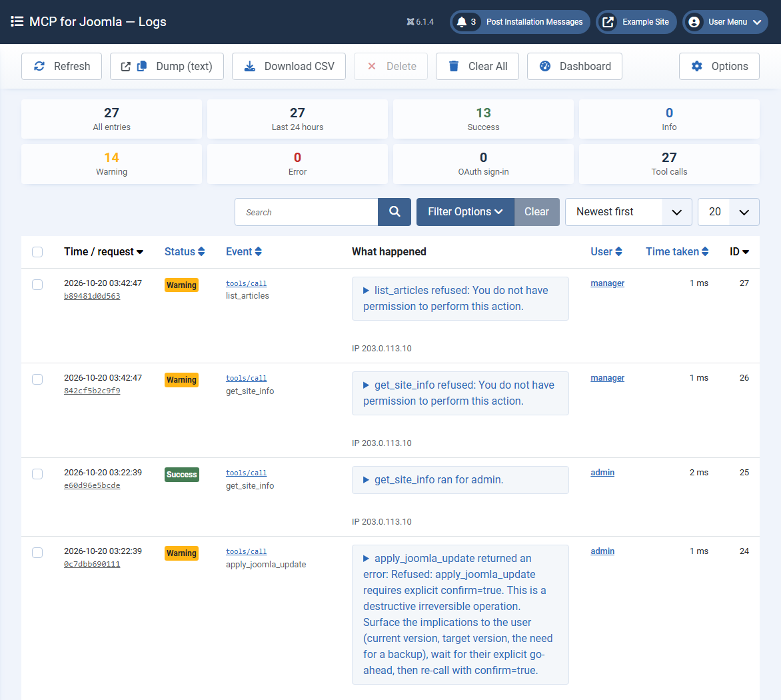781x700 pixels.
Task: Click into the Search input field
Action: [x=307, y=212]
